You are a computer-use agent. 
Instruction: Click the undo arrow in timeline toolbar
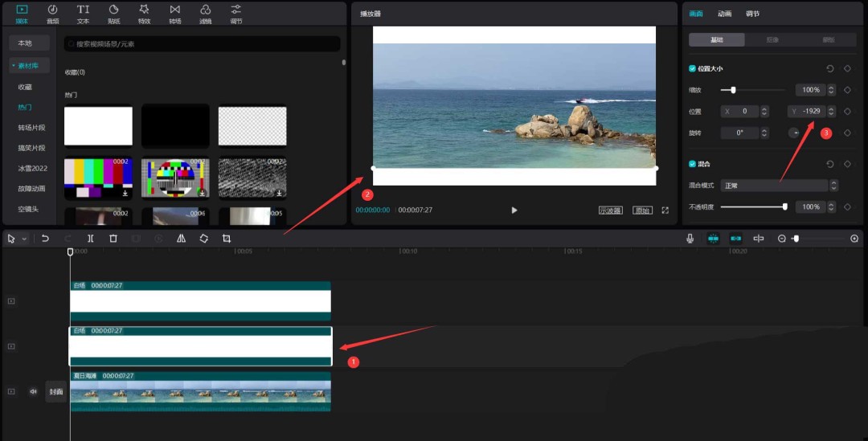coord(46,239)
